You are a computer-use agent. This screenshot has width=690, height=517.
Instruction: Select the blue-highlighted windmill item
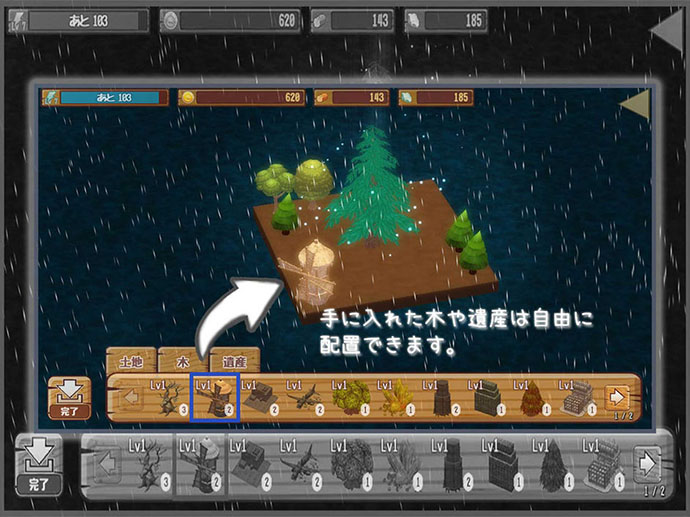click(214, 399)
